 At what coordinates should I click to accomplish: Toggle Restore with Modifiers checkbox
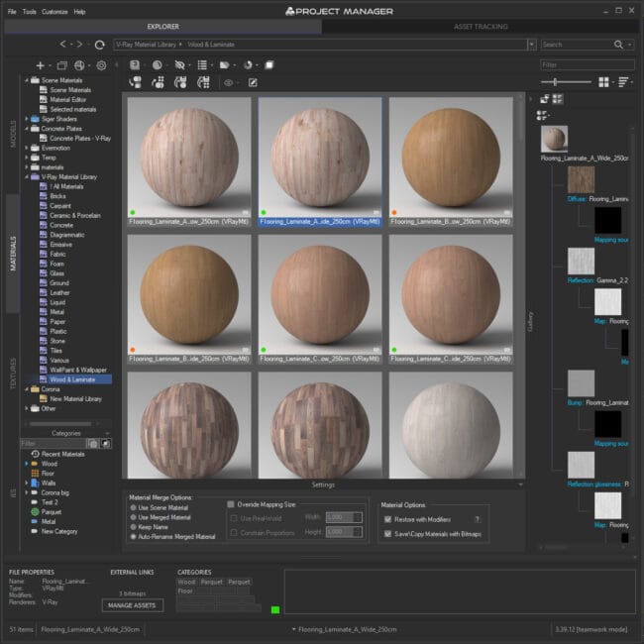tap(387, 519)
